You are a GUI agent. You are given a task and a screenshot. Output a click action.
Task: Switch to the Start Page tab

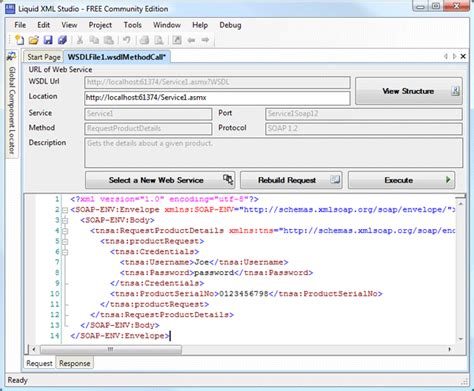tap(44, 57)
